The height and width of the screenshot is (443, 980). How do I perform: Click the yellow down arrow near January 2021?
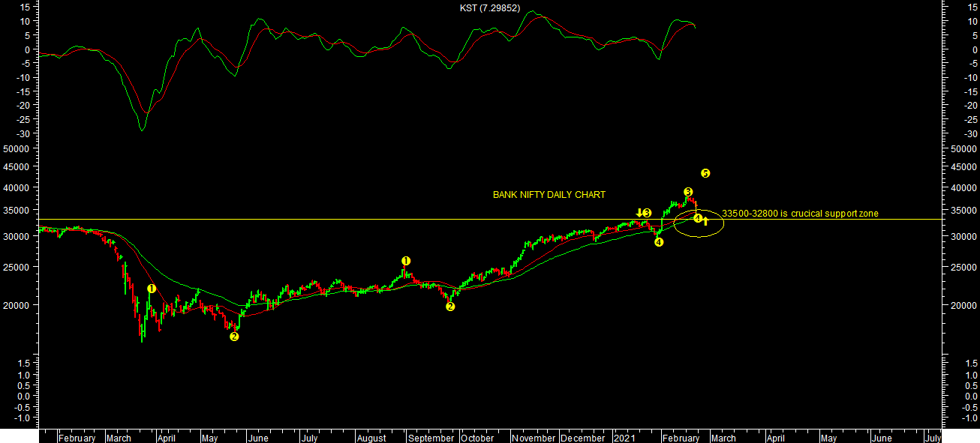tap(639, 213)
